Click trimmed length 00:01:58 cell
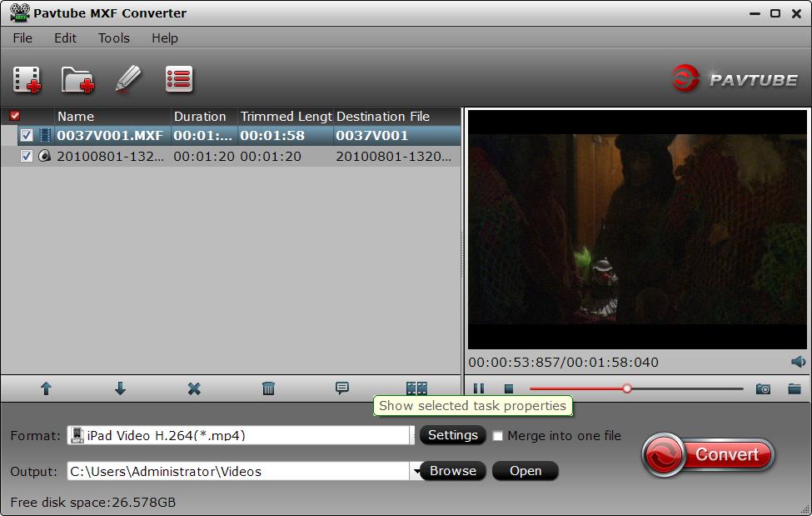Image resolution: width=812 pixels, height=516 pixels. [x=272, y=135]
